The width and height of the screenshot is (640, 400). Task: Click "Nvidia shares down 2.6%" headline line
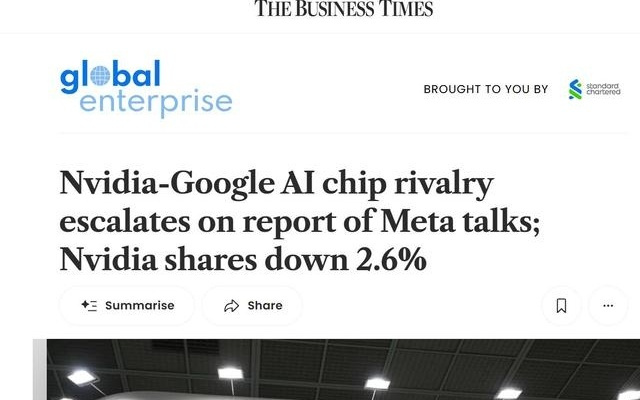pos(243,260)
